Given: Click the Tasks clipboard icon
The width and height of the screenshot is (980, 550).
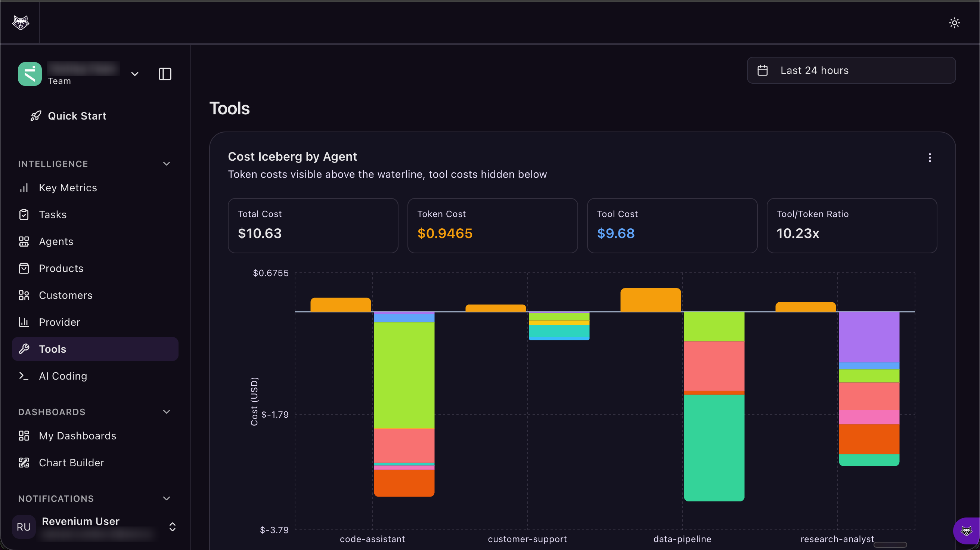Looking at the screenshot, I should coord(24,215).
